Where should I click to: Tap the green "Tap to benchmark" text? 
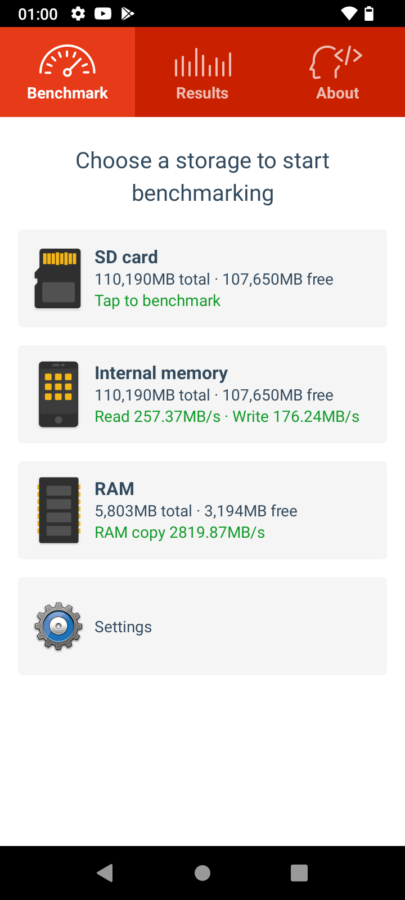(x=158, y=301)
